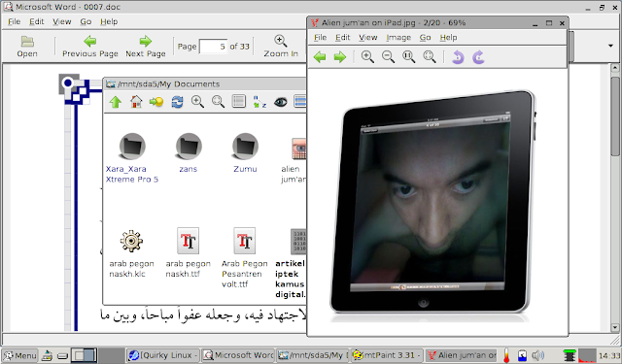Open Go menu in Word viewer
Image resolution: width=622 pixels, height=364 pixels.
click(86, 21)
